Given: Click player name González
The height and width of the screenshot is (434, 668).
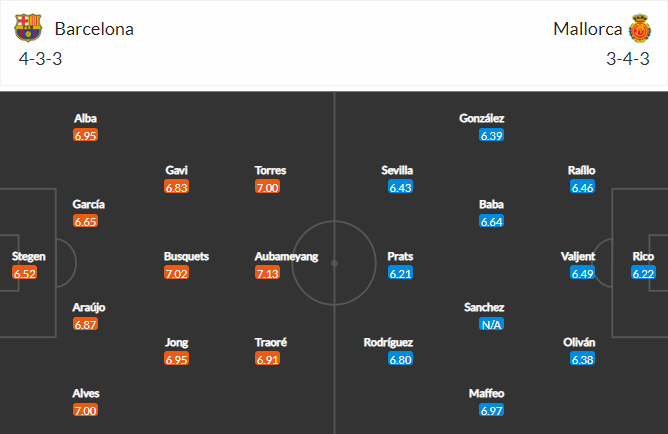Looking at the screenshot, I should click(482, 118).
